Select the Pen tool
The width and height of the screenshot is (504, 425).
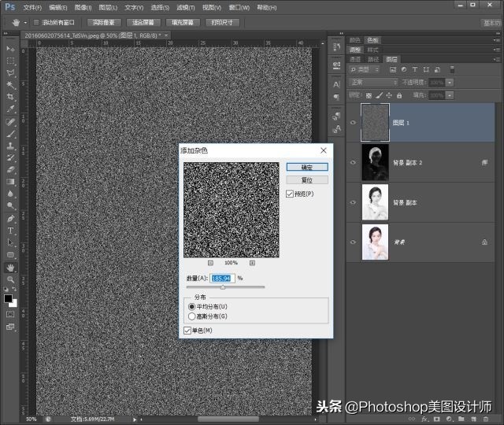pyautogui.click(x=11, y=218)
